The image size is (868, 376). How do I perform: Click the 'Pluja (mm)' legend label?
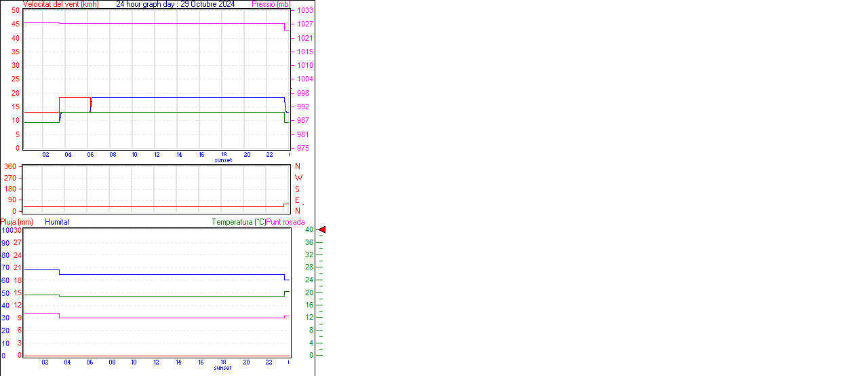[17, 222]
